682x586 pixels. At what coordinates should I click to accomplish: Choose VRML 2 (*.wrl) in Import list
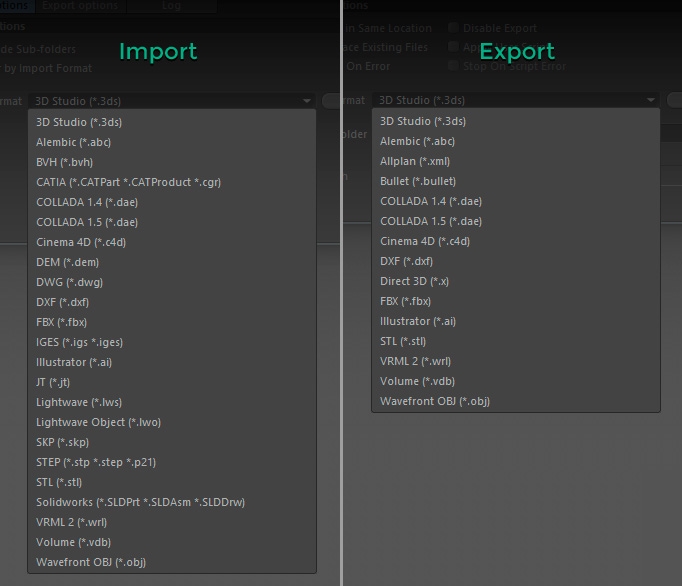(172, 522)
